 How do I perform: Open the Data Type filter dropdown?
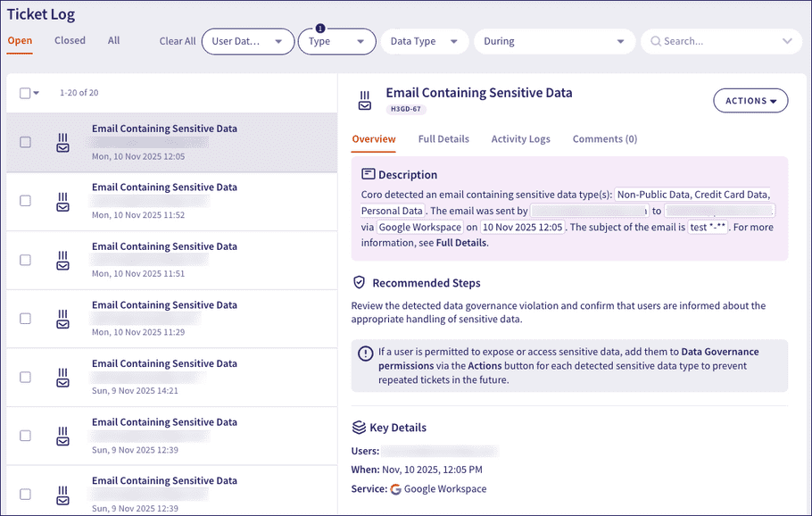click(425, 41)
